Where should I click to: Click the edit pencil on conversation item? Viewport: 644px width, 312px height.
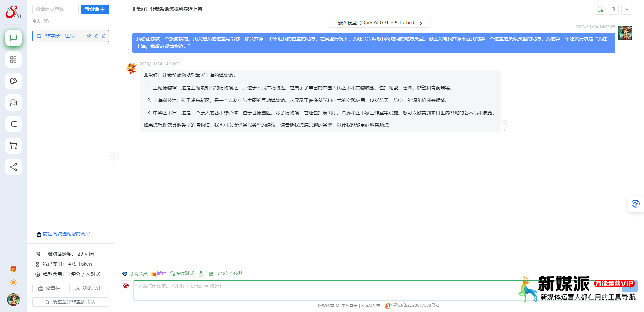(96, 36)
